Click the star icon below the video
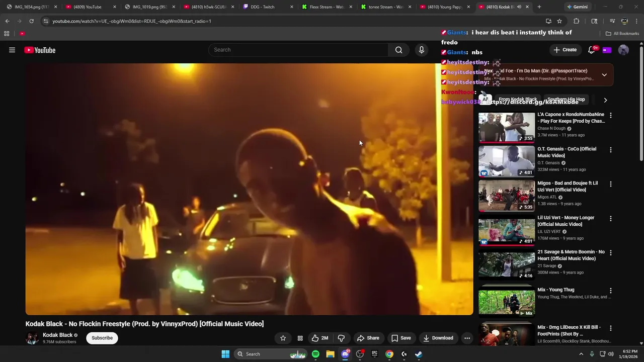Screen dimensions: 644x362 click(x=283, y=338)
